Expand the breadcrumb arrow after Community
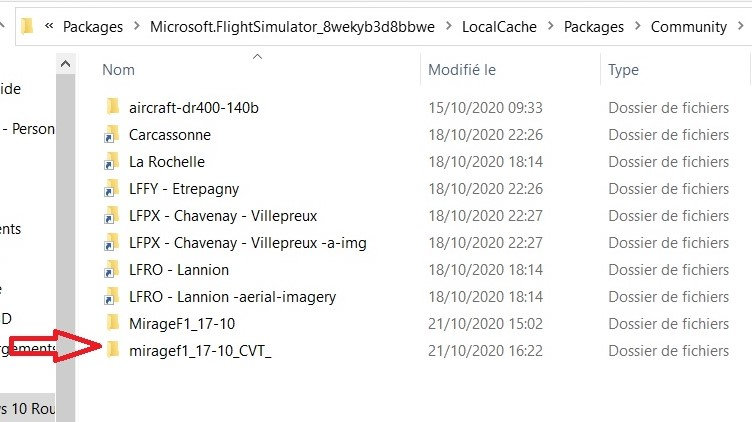The width and height of the screenshot is (752, 422). coord(739,27)
